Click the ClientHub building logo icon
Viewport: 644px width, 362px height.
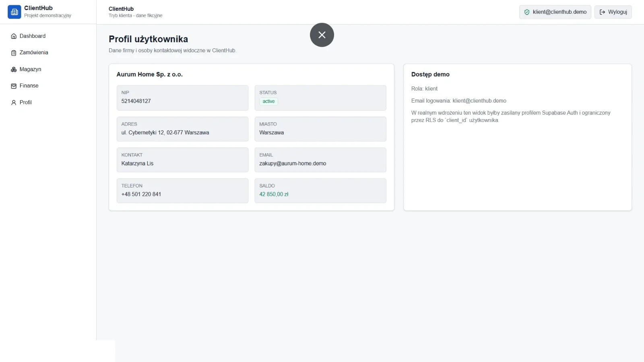pyautogui.click(x=14, y=12)
